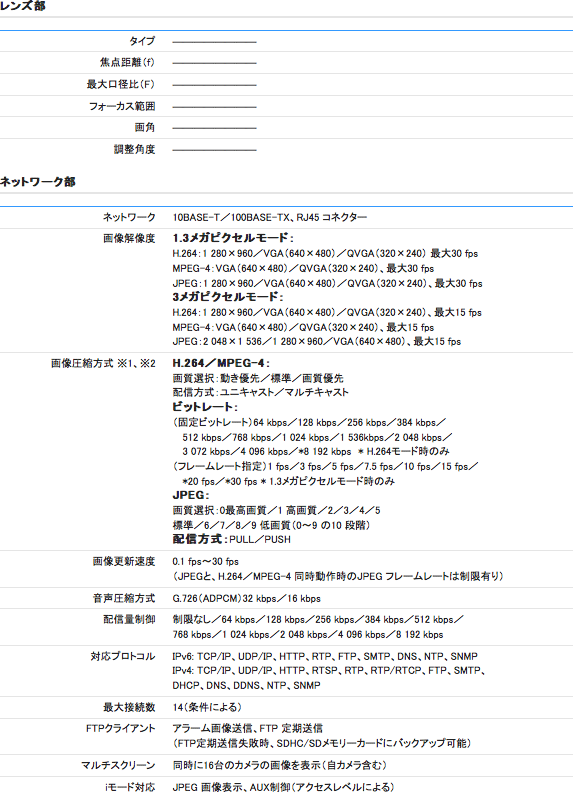This screenshot has width=573, height=793.
Task: Click the 3メガピクセルモード heading
Action: click(x=228, y=297)
